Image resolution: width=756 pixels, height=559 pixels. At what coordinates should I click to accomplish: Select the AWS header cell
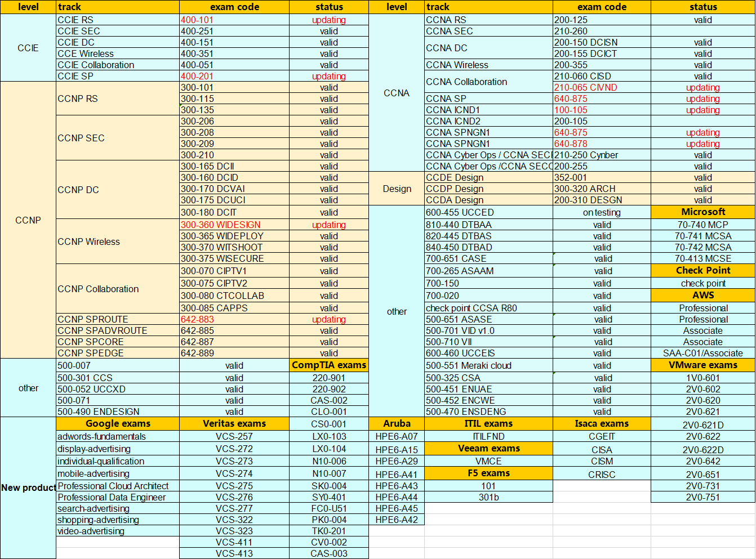tap(702, 295)
